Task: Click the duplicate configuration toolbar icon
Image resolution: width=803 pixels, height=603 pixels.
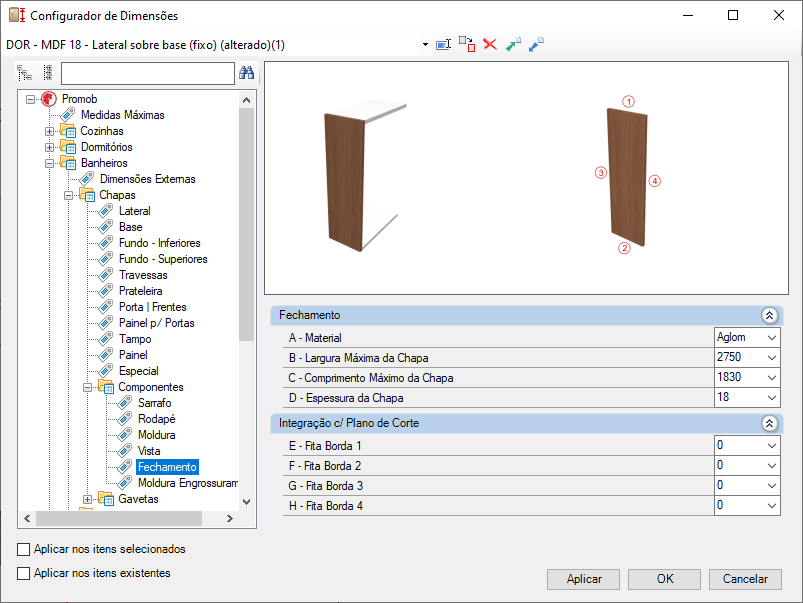Action: [467, 44]
